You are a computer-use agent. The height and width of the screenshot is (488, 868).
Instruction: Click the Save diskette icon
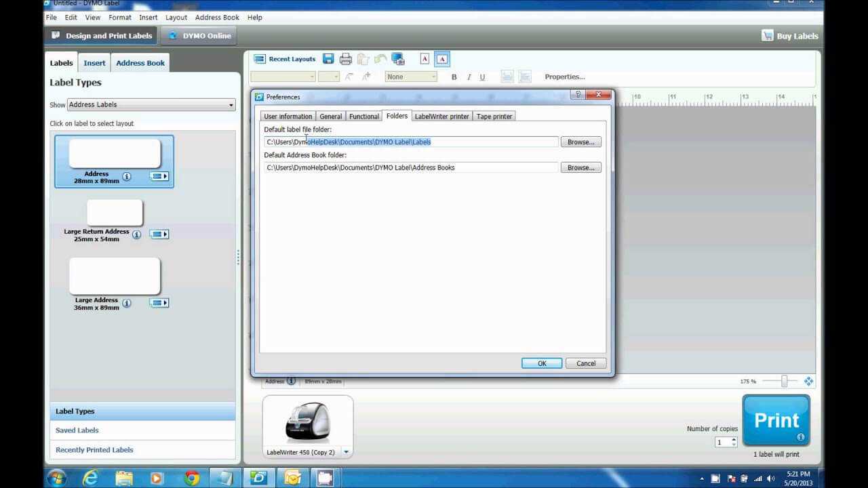point(328,59)
